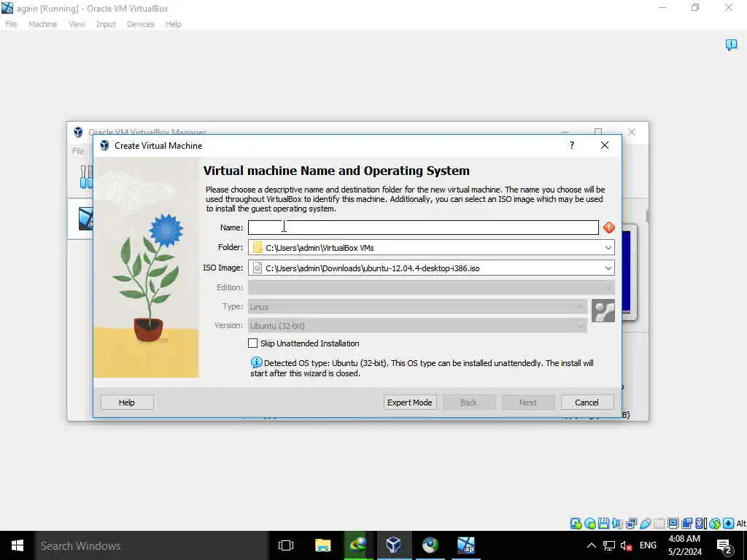Open the File menu in VirtualBox Manager window

(x=78, y=151)
